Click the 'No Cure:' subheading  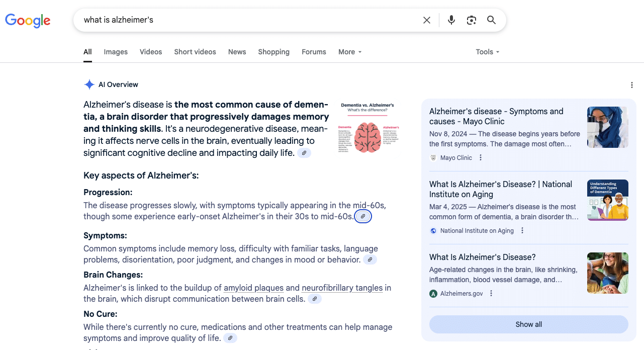[x=101, y=314]
